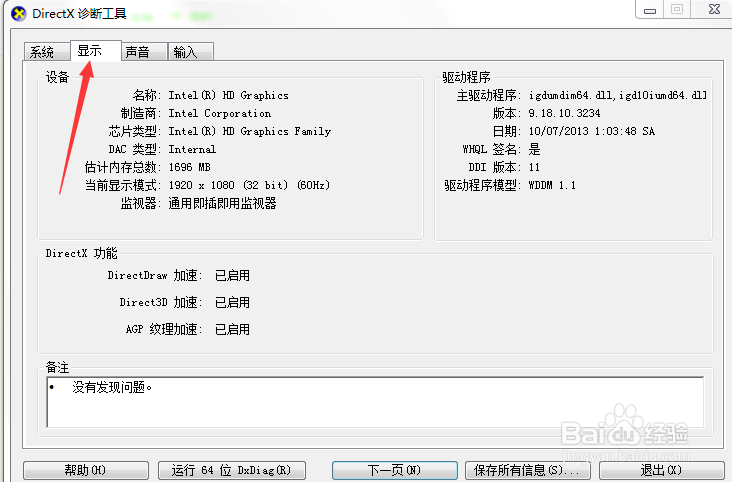Save all information with 保存所有信息(S)...
This screenshot has height=482, width=732.
pos(528,470)
